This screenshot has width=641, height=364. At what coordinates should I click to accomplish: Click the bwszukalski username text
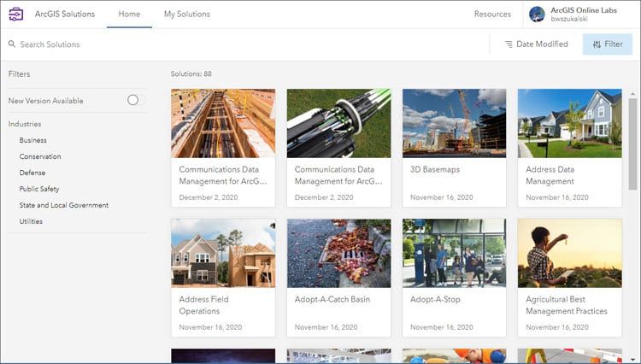pos(569,19)
